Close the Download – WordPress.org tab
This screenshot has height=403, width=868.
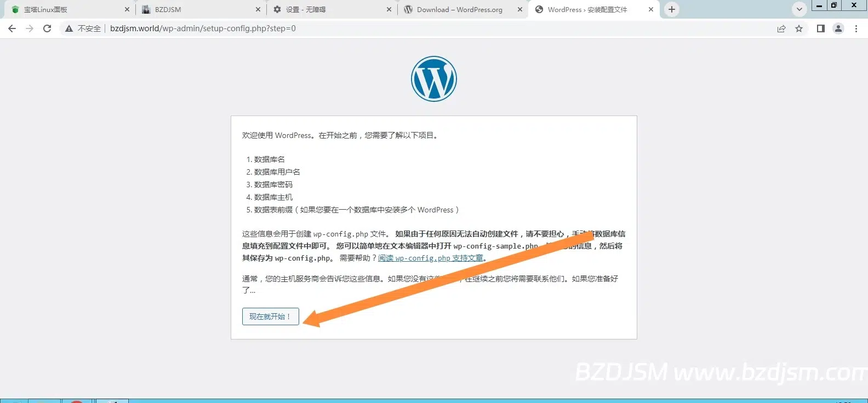(x=520, y=9)
